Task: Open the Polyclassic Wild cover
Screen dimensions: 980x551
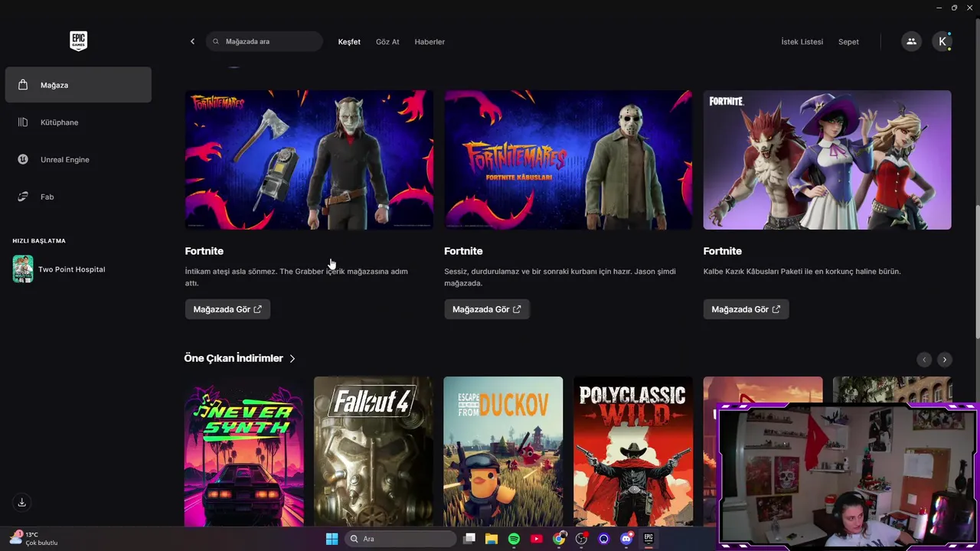Action: point(632,452)
